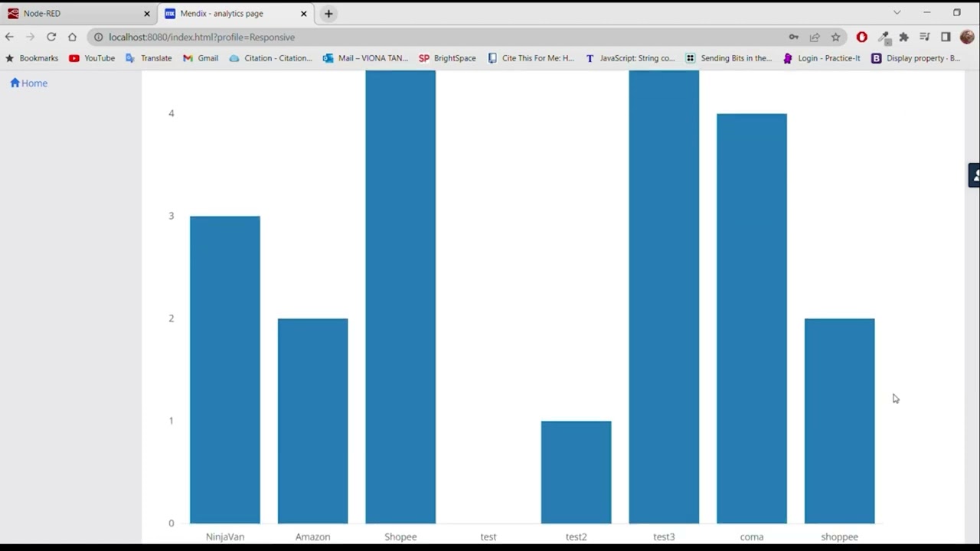Open the Sending Bits bookmark
The height and width of the screenshot is (551, 980).
tap(729, 58)
